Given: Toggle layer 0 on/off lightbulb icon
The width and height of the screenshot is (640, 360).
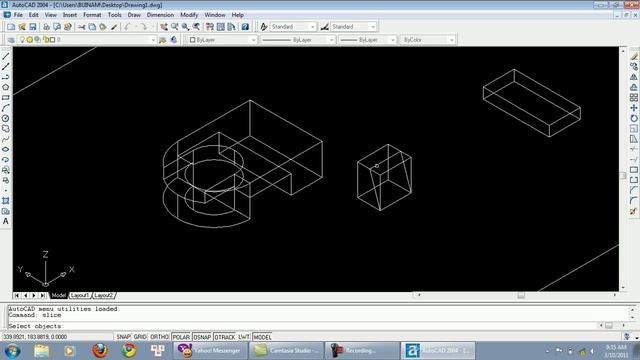Looking at the screenshot, I should click(x=22, y=40).
